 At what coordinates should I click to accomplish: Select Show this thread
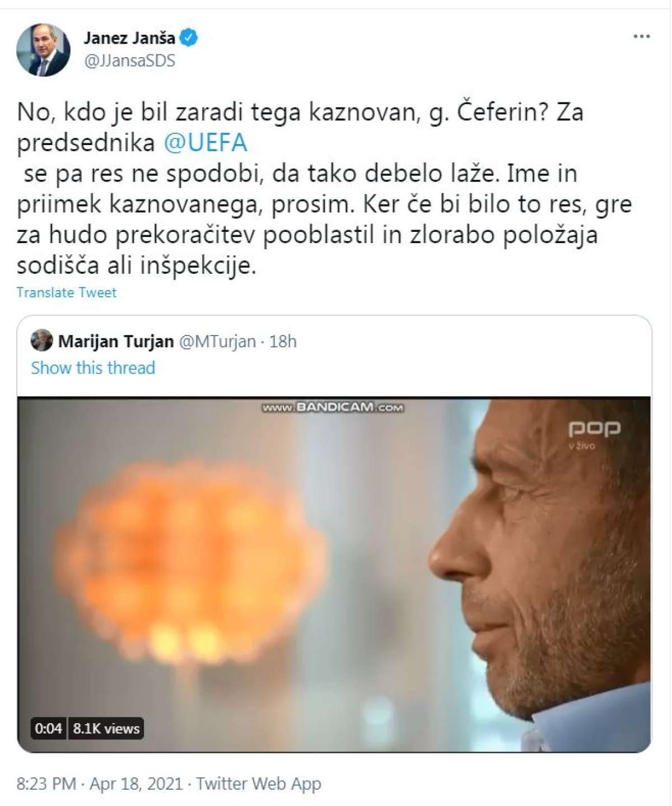(x=93, y=368)
